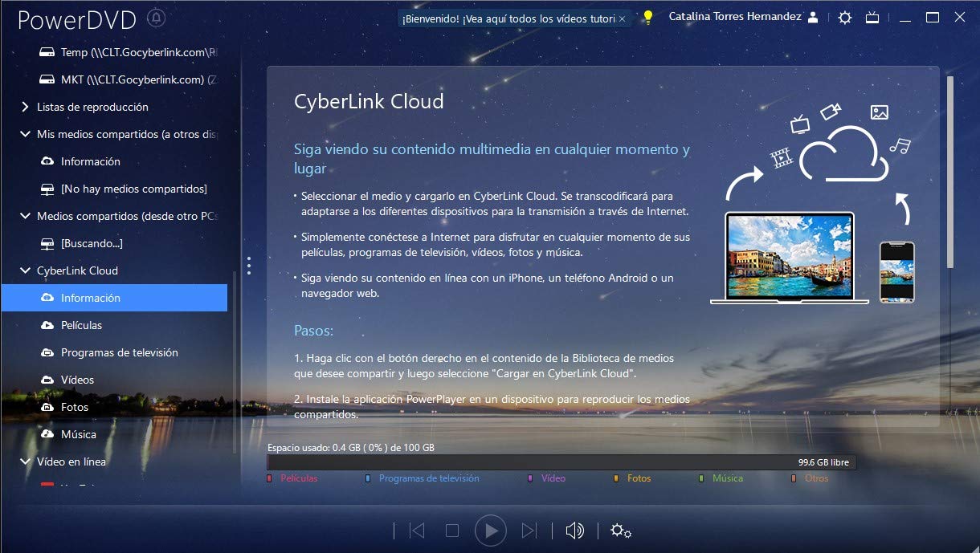Click the laptop and phone cloud illustration
The width and height of the screenshot is (980, 553).
tap(813, 204)
